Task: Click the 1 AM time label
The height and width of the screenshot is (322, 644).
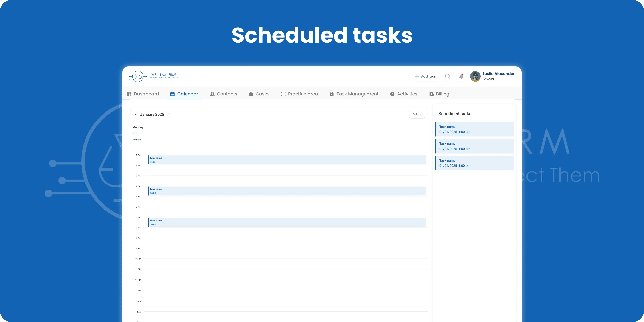Action: click(x=139, y=301)
